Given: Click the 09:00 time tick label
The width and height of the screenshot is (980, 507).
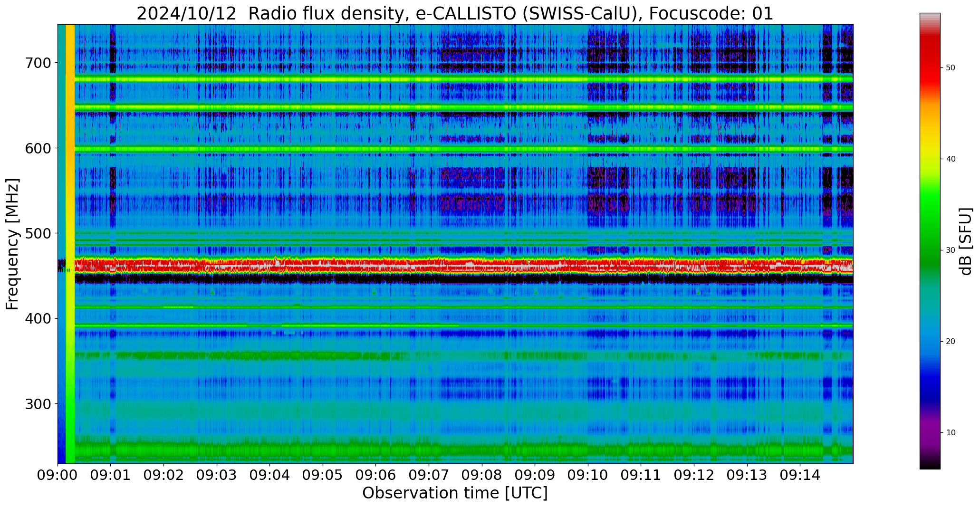Looking at the screenshot, I should [x=58, y=475].
